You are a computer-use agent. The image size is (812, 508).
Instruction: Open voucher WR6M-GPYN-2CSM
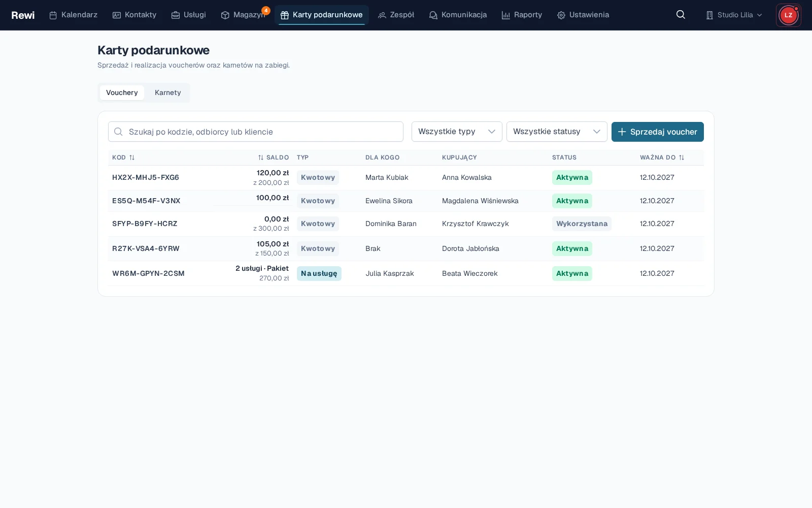[148, 273]
